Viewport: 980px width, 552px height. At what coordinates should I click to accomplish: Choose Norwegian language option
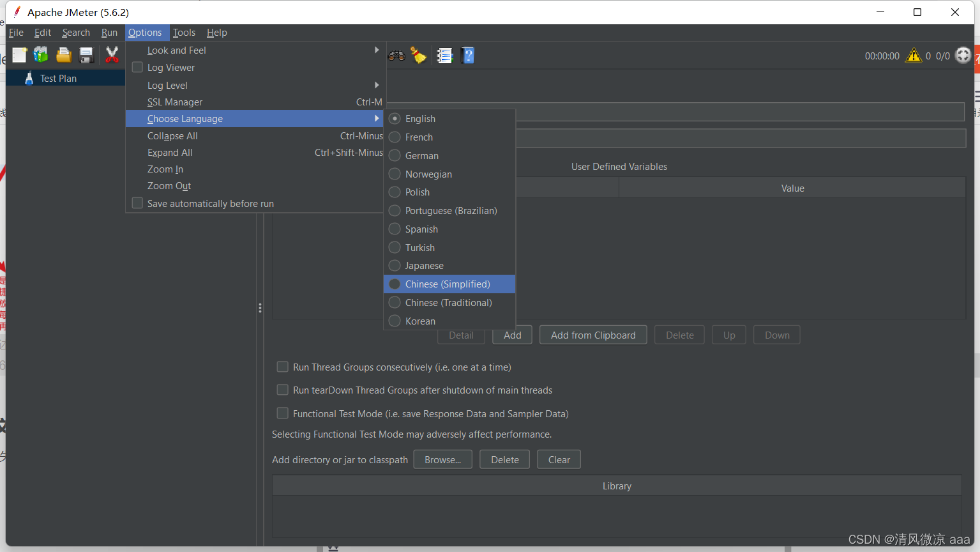pos(449,174)
